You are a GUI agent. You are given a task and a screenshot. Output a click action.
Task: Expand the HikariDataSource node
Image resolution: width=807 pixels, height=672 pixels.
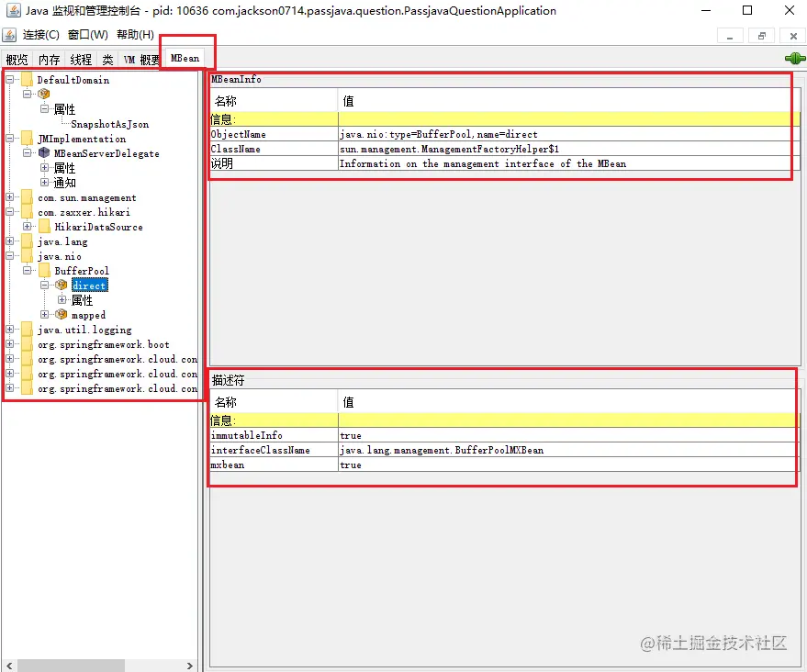tap(28, 227)
